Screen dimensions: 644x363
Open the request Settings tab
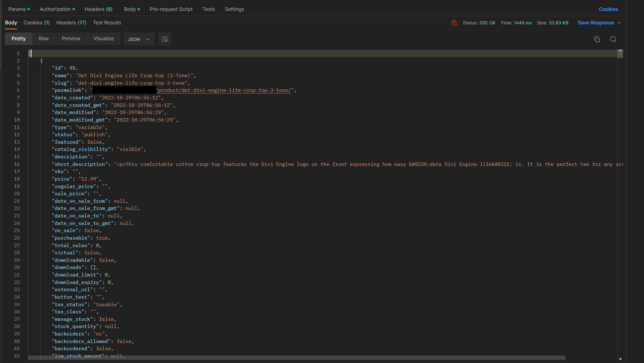[234, 9]
